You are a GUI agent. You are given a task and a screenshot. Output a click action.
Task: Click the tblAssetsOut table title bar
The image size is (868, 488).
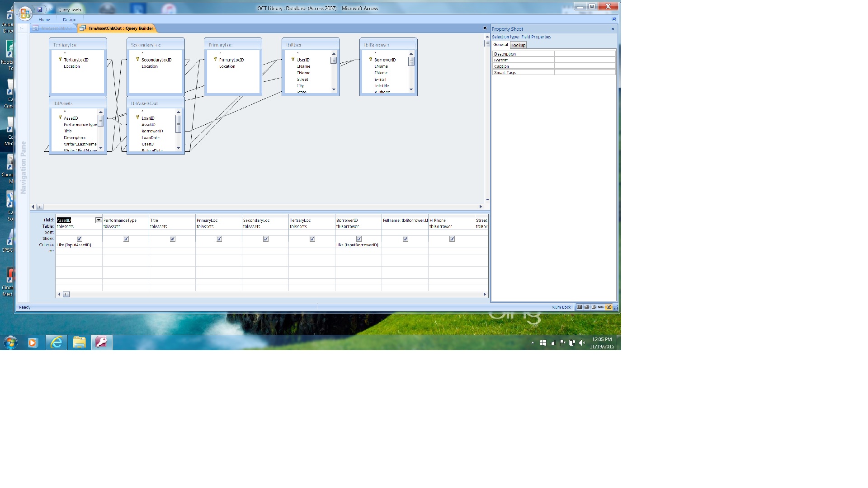pyautogui.click(x=156, y=103)
